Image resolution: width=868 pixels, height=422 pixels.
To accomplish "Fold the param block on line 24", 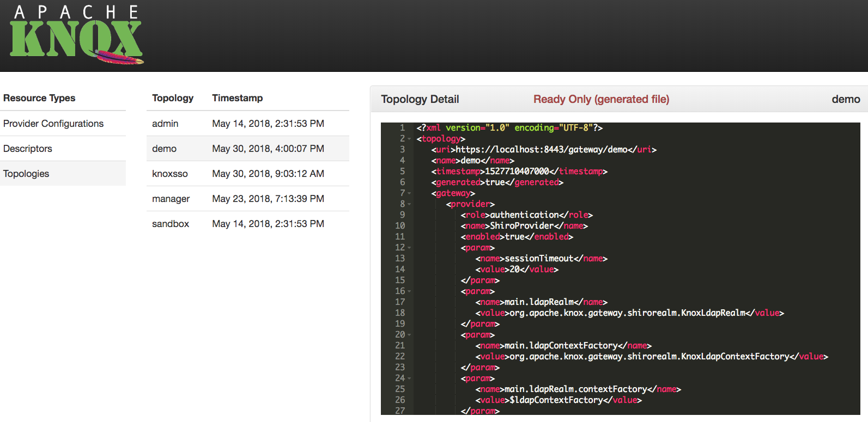I will pos(409,378).
